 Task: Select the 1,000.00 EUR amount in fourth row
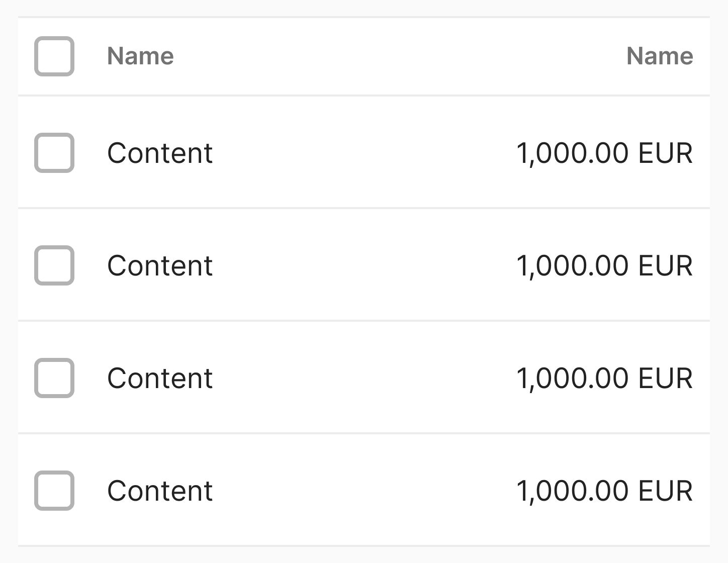[604, 491]
